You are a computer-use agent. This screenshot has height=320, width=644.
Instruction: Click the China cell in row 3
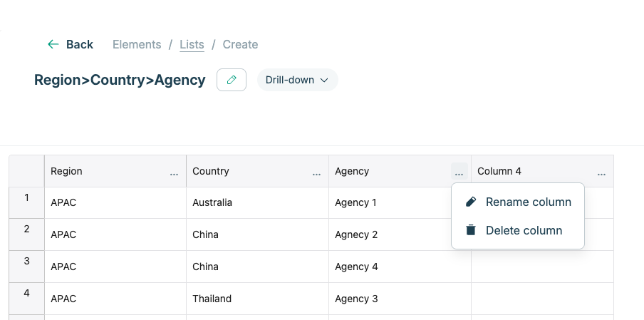click(x=257, y=267)
